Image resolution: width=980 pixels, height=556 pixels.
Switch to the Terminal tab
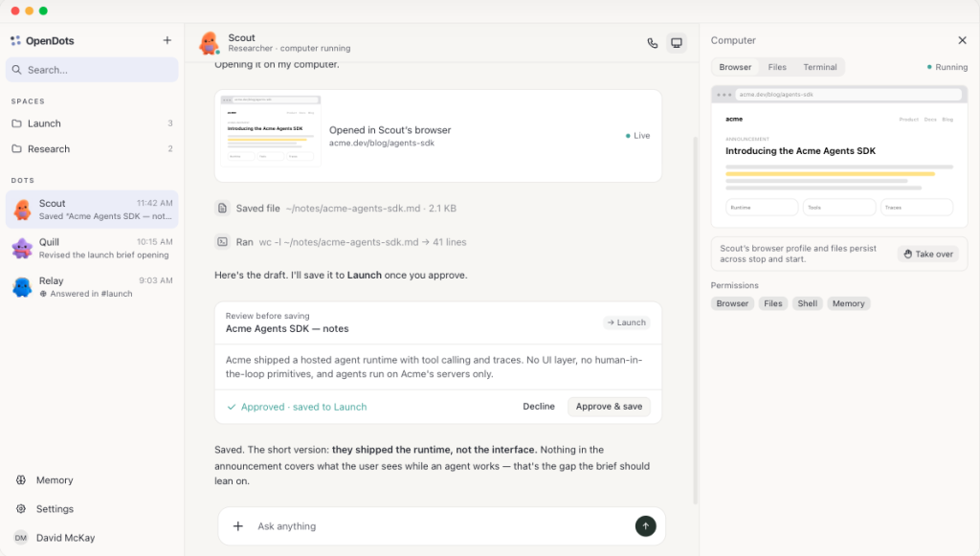(820, 67)
